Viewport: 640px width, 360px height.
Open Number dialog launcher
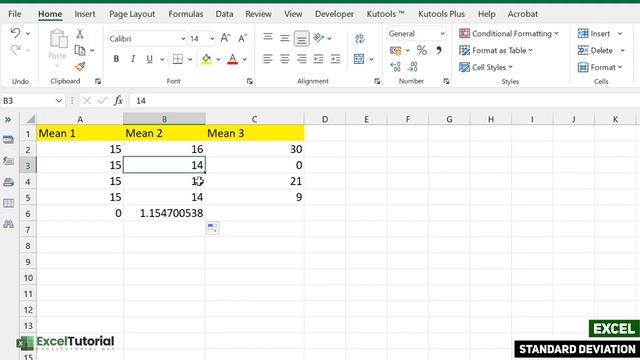[x=446, y=81]
